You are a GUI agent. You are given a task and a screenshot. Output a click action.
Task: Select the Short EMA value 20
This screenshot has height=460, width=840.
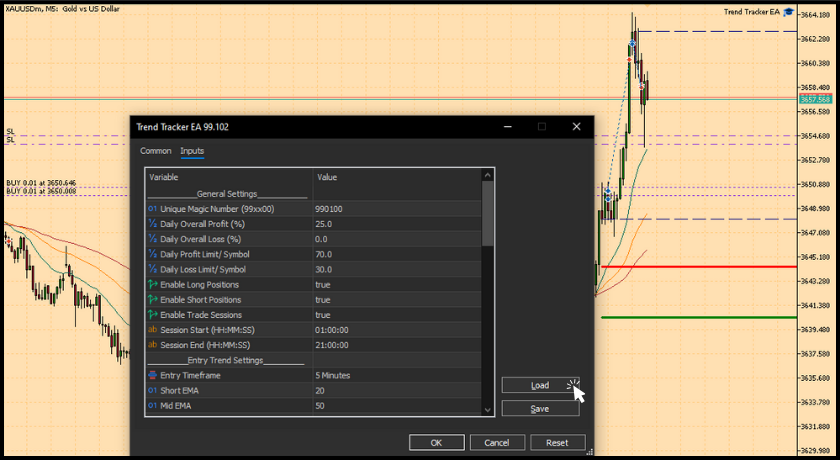pos(320,390)
